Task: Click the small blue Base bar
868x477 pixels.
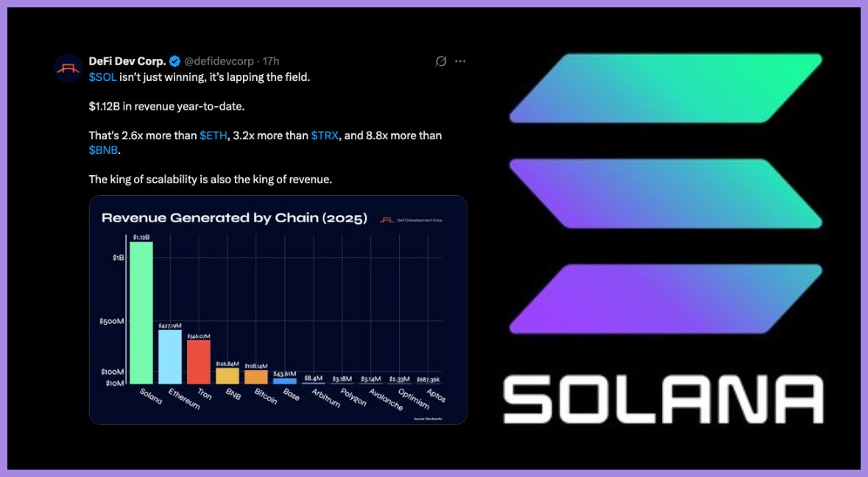Action: click(284, 381)
